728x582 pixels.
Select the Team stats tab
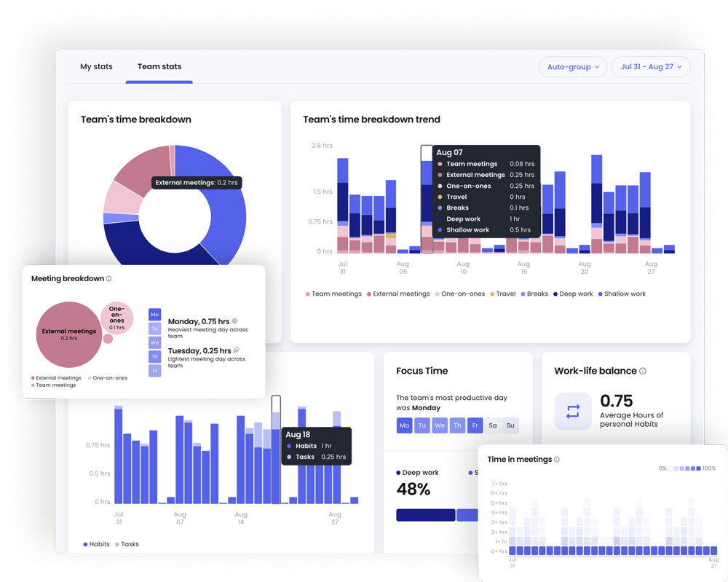pyautogui.click(x=159, y=67)
